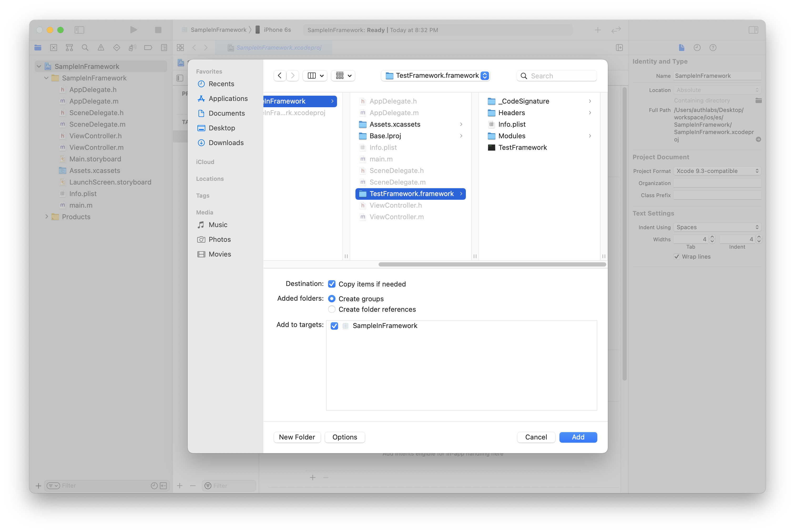
Task: Click the back navigation arrow in file dialog
Action: 279,76
